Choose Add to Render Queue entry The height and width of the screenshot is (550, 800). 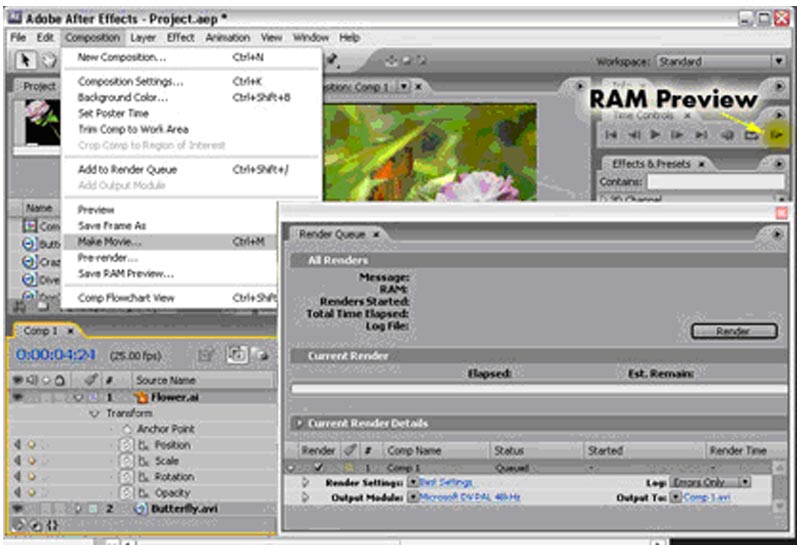[191, 169]
